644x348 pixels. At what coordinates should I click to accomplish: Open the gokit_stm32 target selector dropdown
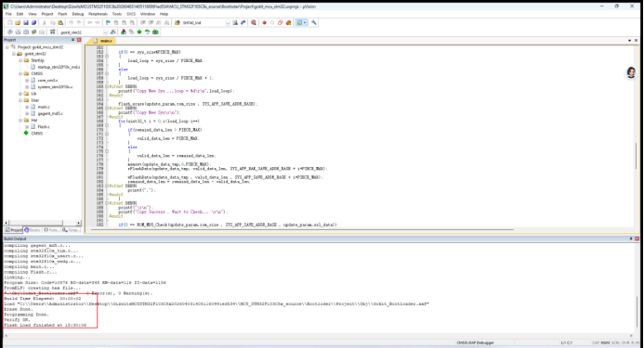[105, 32]
